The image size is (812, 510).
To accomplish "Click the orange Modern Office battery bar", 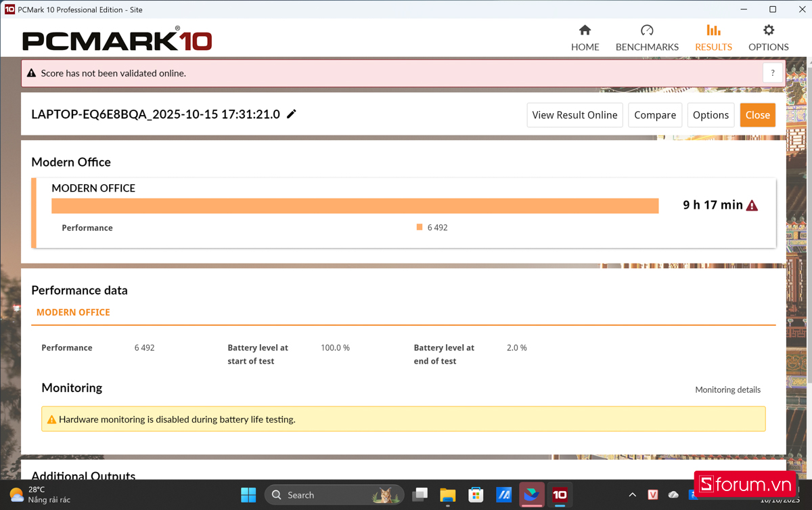I will click(x=355, y=206).
